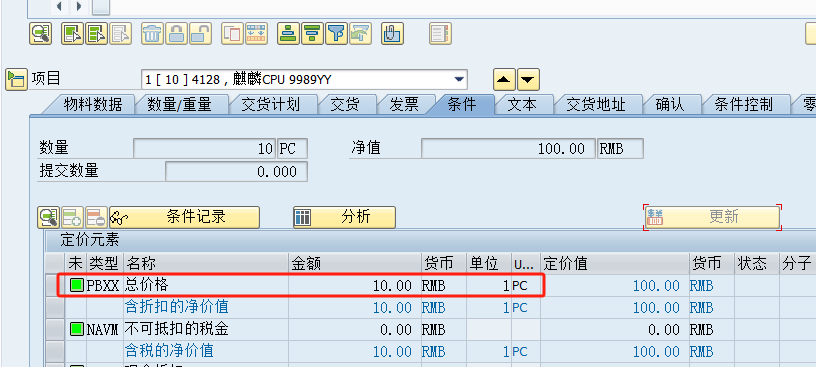Click the 更新 button
Image resolution: width=816 pixels, height=367 pixels.
(712, 217)
